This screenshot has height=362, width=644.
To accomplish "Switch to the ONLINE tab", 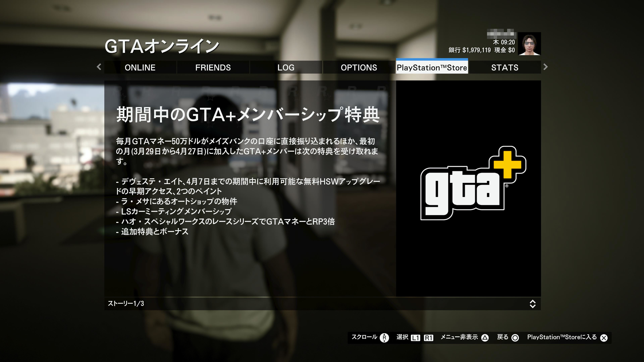I will pyautogui.click(x=140, y=67).
